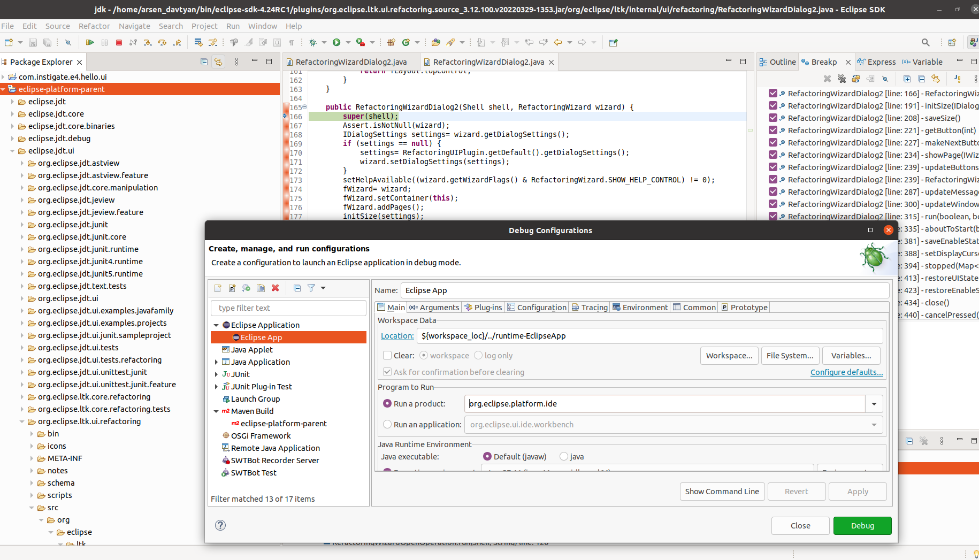This screenshot has width=979, height=560.
Task: Toggle Link with Editor in Package Explorer
Action: (218, 62)
